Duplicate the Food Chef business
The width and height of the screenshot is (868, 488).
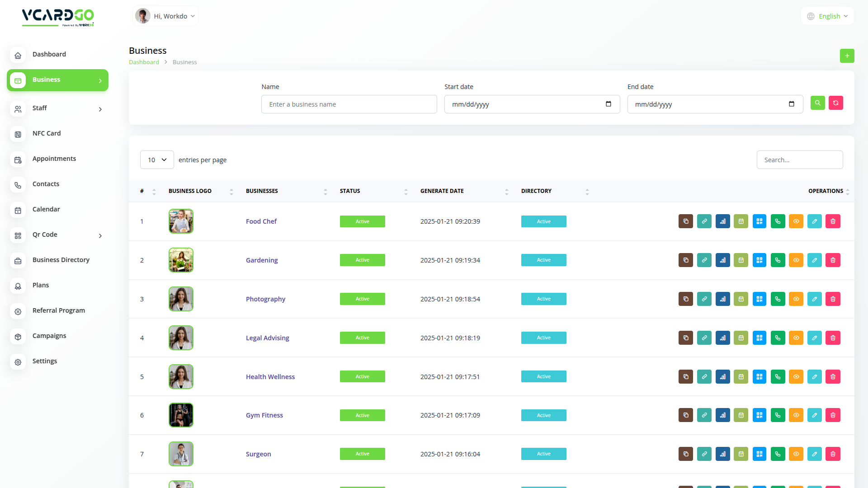[x=686, y=221]
